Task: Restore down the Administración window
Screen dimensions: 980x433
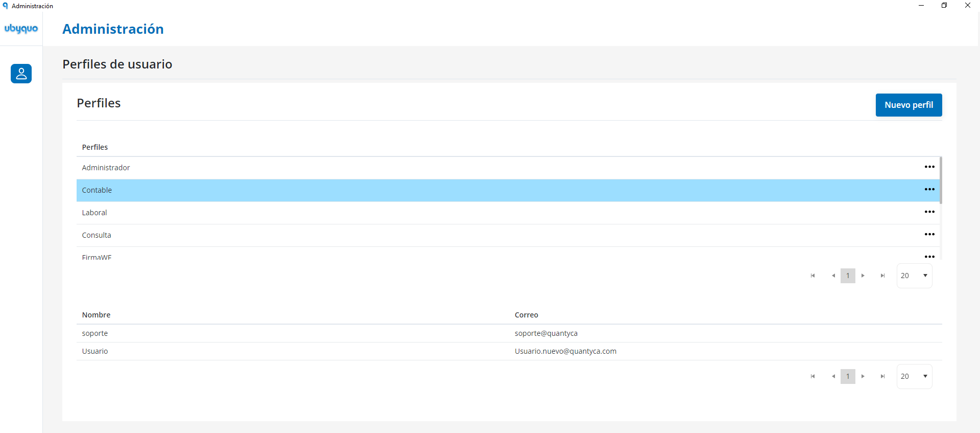Action: [x=944, y=6]
